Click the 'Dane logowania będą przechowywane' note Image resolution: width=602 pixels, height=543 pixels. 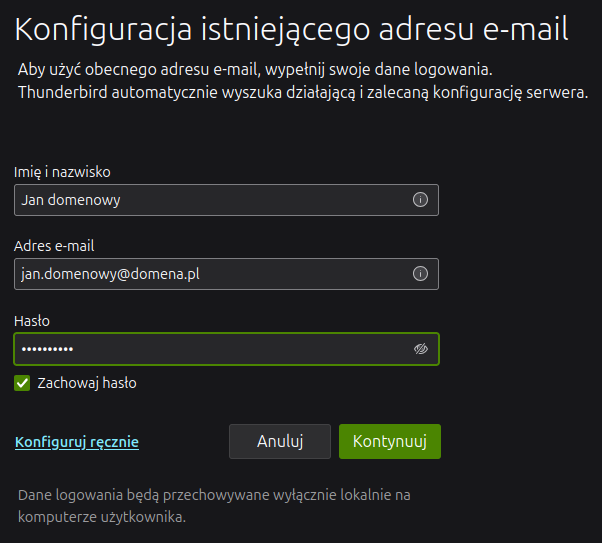[214, 506]
